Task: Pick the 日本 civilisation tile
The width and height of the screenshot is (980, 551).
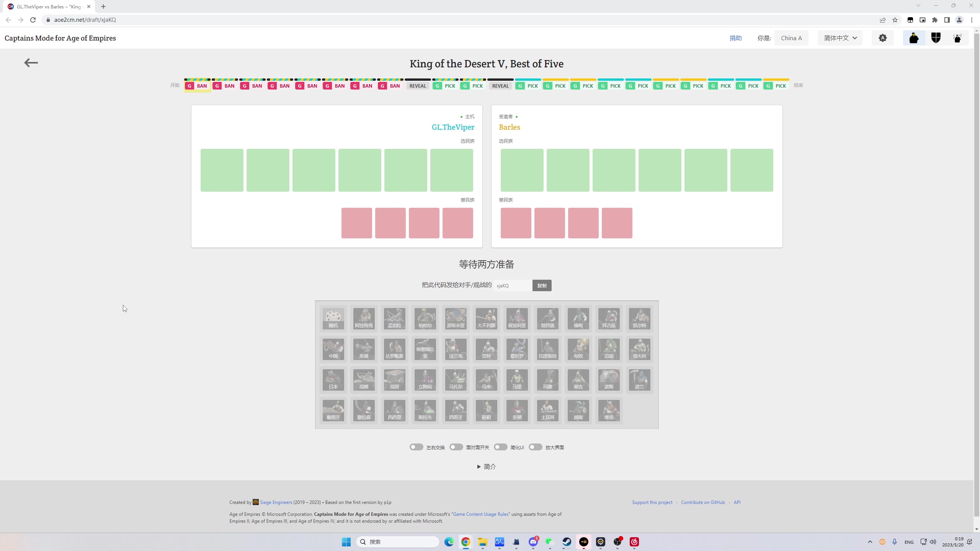Action: 333,380
